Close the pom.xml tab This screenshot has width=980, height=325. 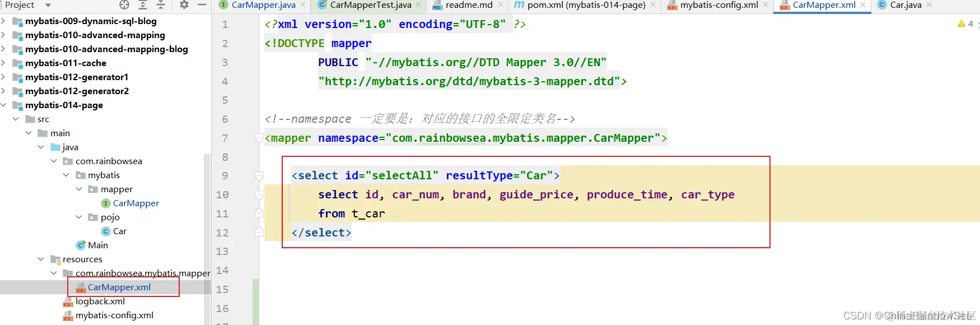coord(653,5)
